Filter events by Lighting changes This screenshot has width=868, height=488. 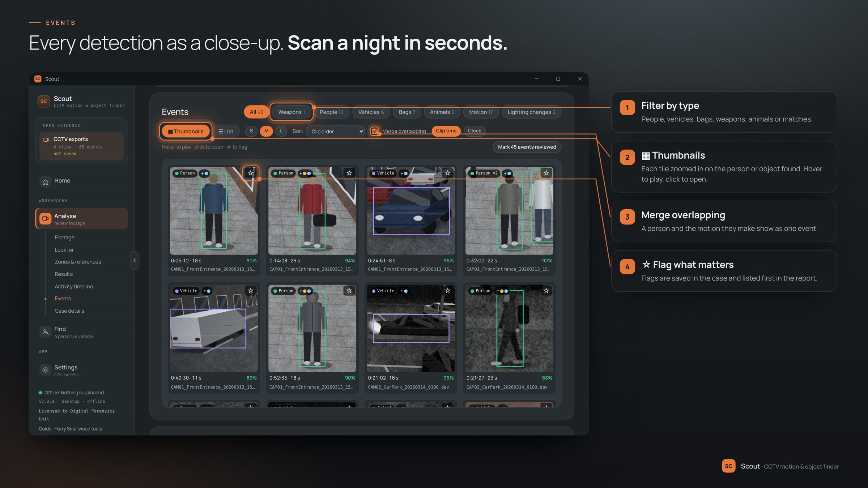(531, 112)
